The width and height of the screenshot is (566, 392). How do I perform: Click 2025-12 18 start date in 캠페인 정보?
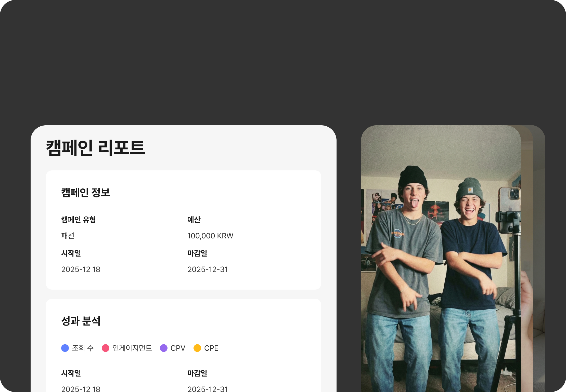point(81,269)
